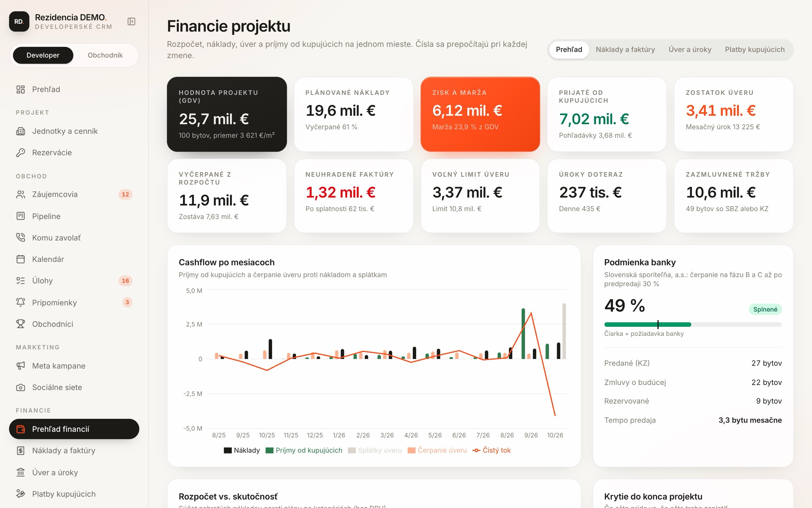812x508 pixels.
Task: Click the Pripomienky bell icon
Action: click(21, 302)
